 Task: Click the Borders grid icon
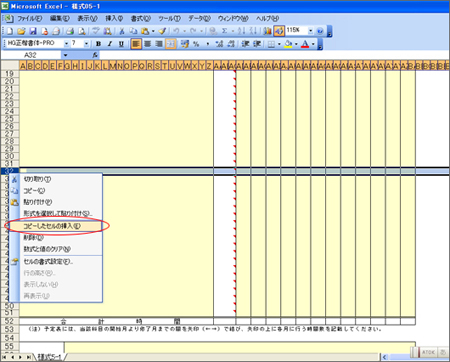(271, 44)
